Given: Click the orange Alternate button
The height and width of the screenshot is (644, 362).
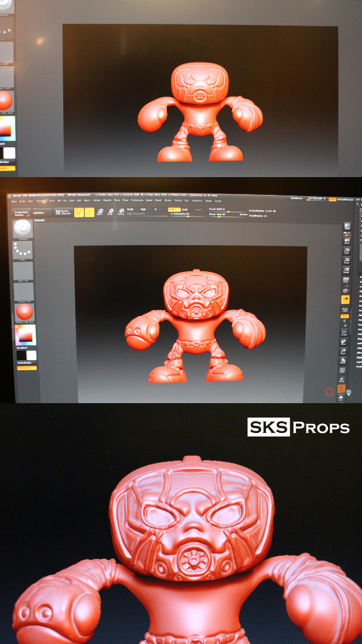Looking at the screenshot, I should (27, 367).
